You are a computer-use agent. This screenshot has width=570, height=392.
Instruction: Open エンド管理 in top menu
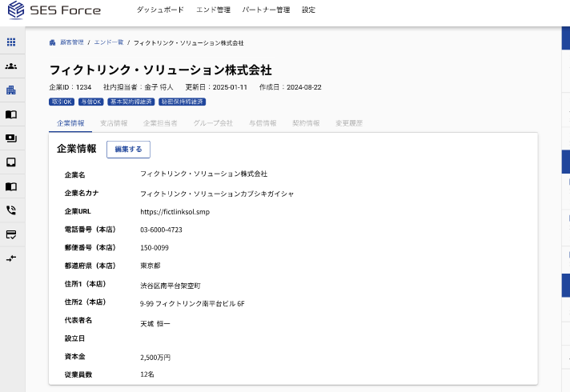click(214, 10)
